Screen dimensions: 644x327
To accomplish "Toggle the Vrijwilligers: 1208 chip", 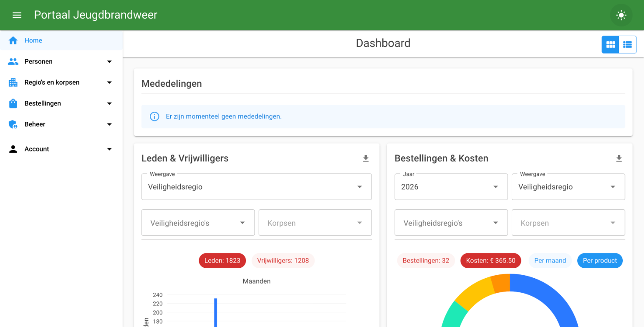I will tap(283, 261).
